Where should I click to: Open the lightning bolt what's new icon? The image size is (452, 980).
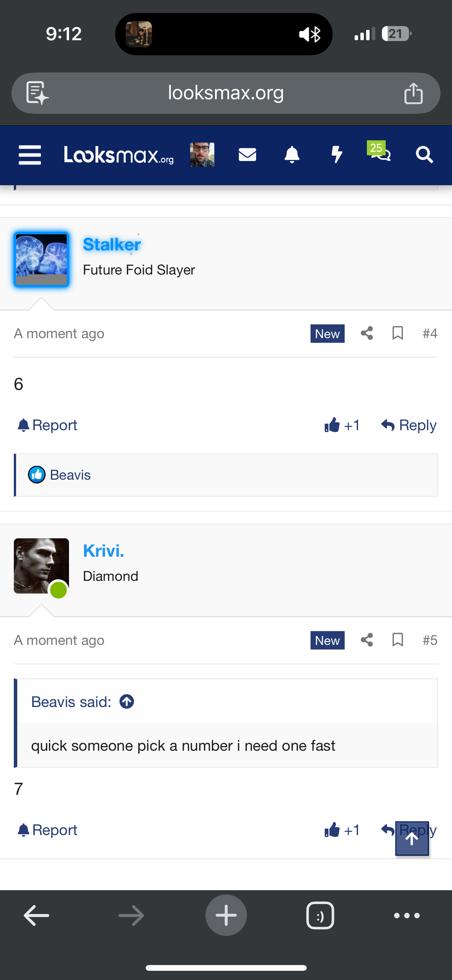337,155
